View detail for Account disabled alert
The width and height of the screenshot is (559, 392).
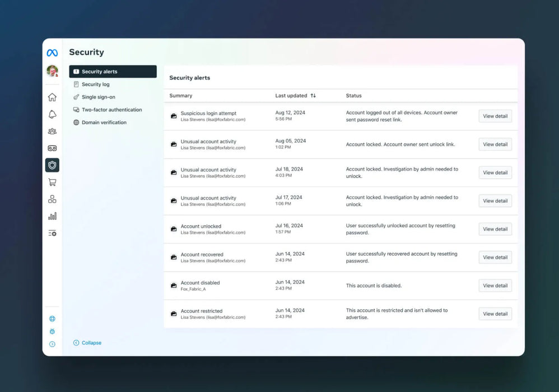(x=495, y=286)
